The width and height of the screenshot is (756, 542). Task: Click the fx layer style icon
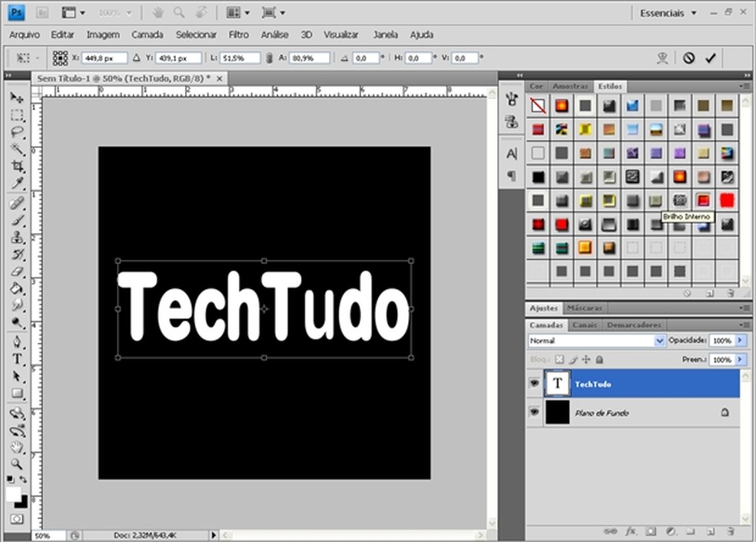click(x=631, y=530)
